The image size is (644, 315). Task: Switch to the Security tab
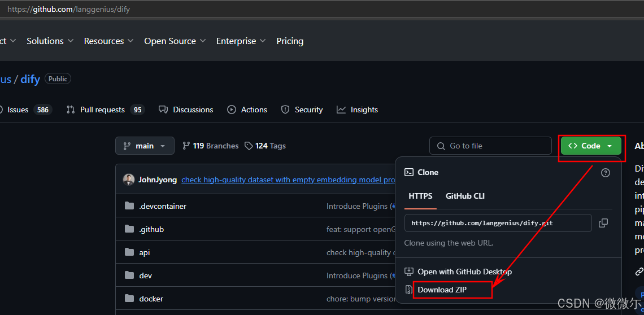pyautogui.click(x=302, y=110)
